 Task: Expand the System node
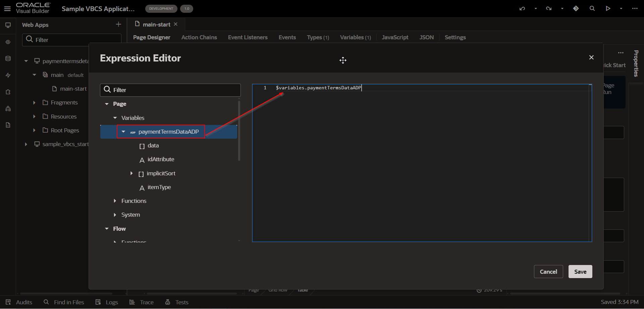115,215
